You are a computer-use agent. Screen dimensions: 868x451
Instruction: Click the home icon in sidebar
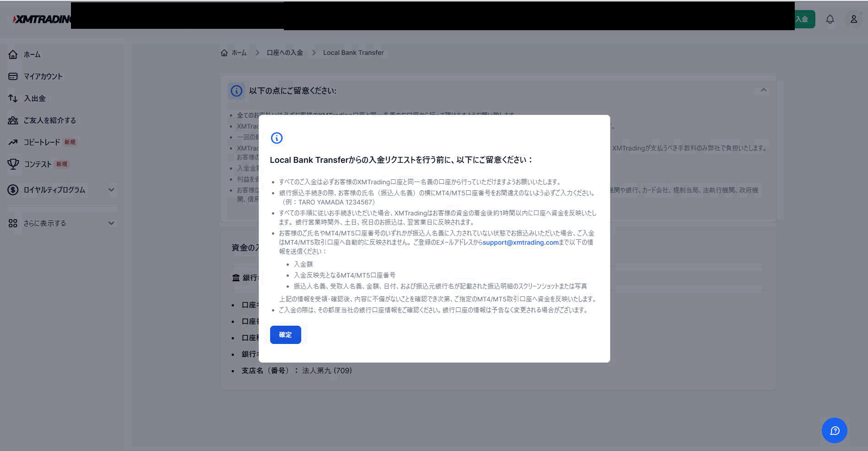click(x=13, y=54)
